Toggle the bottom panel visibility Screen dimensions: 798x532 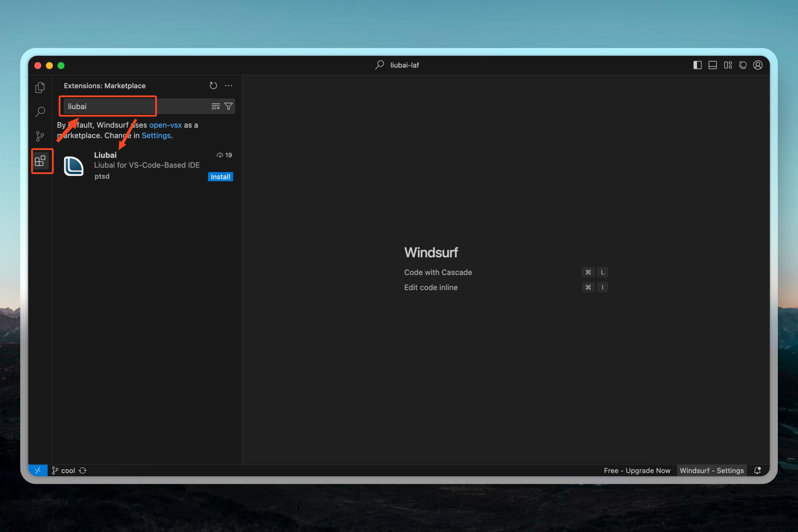click(713, 65)
